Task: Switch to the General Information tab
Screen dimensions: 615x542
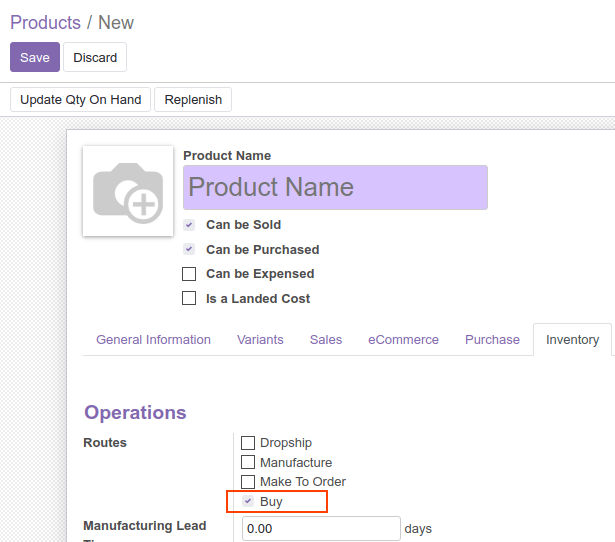Action: pyautogui.click(x=153, y=340)
